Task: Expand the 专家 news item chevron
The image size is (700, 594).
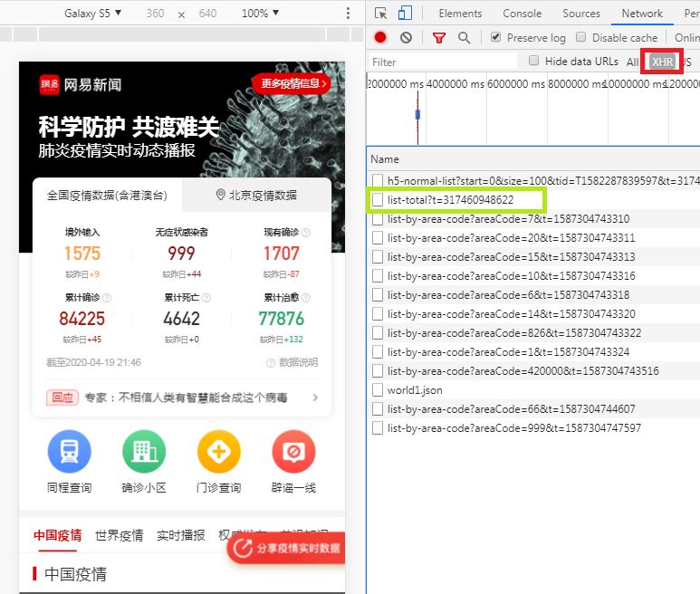Action: click(315, 398)
